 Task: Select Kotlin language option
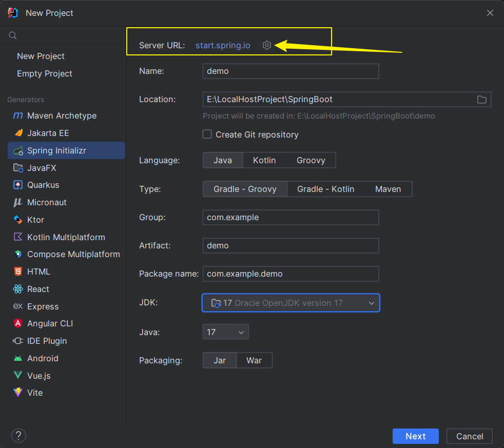click(264, 160)
